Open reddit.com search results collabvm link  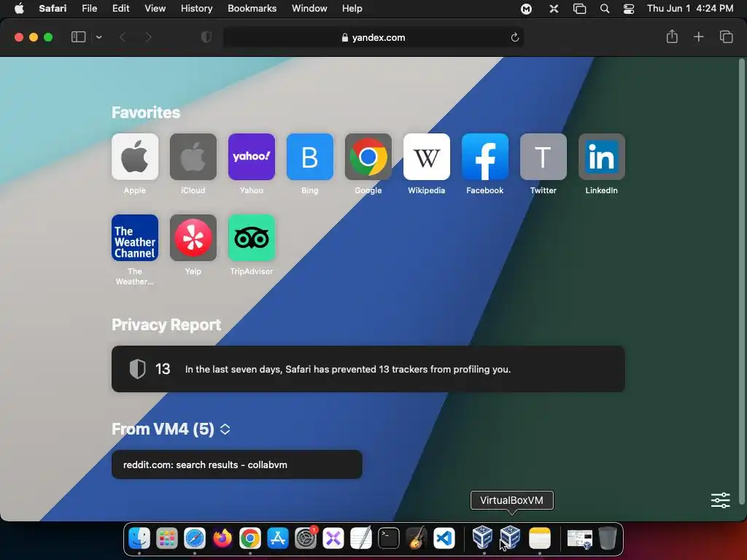(237, 464)
